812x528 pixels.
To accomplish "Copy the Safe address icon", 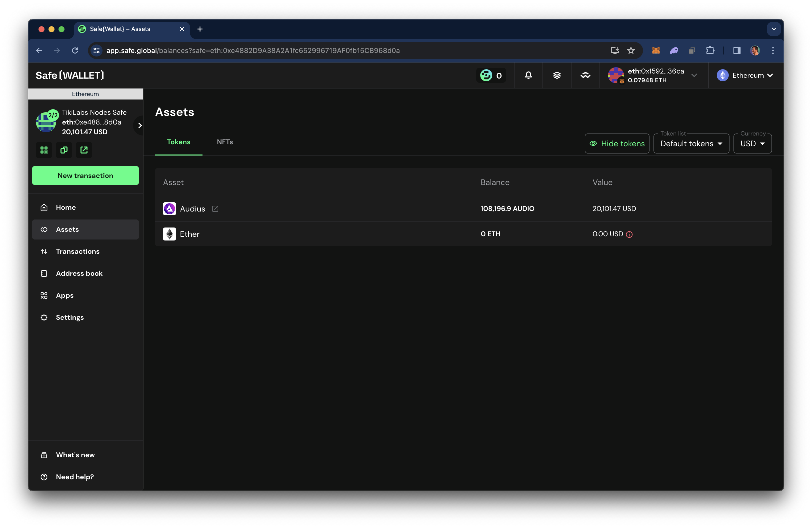I will 64,150.
